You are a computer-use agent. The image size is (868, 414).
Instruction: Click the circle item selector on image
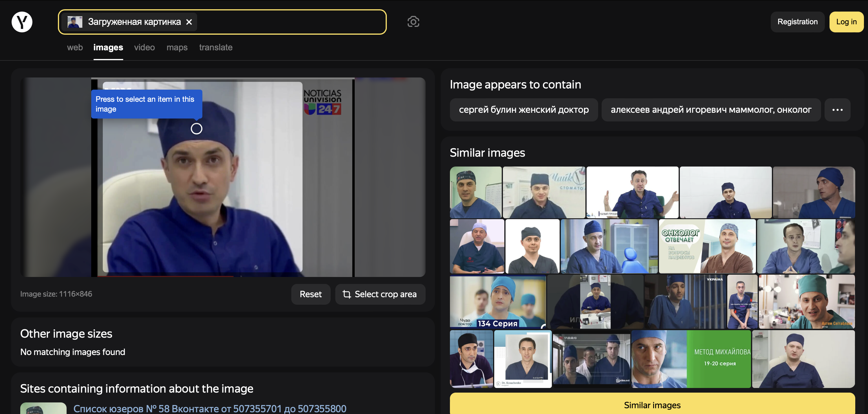[197, 129]
